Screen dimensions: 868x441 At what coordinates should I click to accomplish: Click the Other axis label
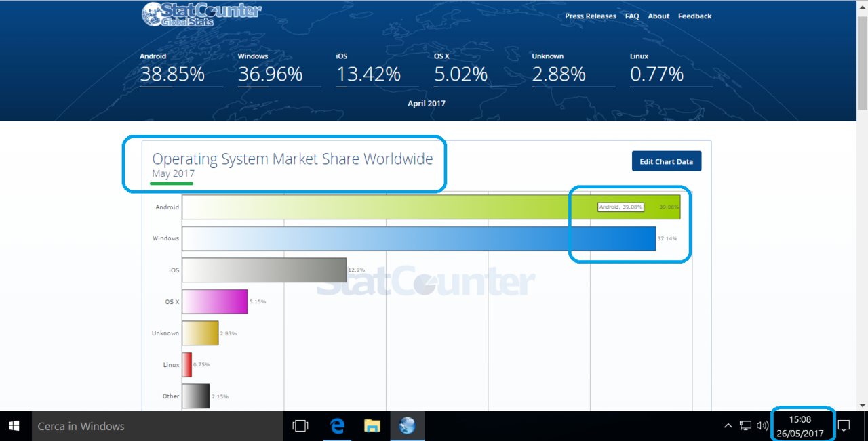tap(171, 396)
